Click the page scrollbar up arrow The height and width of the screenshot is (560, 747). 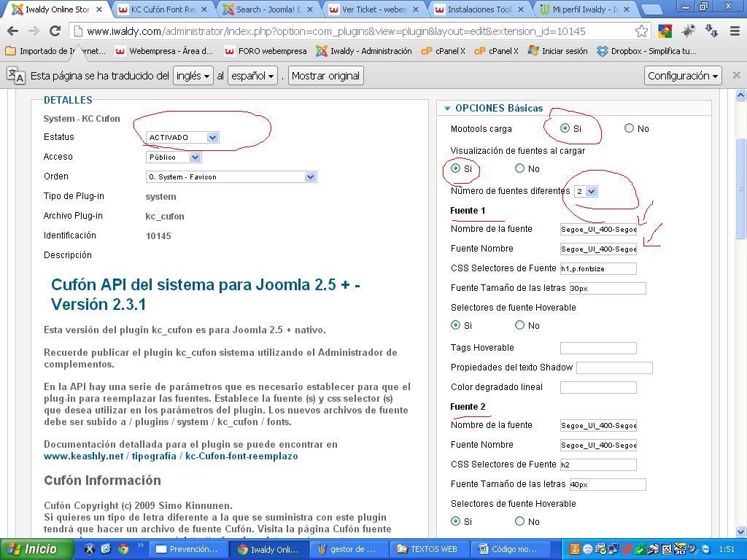[740, 96]
